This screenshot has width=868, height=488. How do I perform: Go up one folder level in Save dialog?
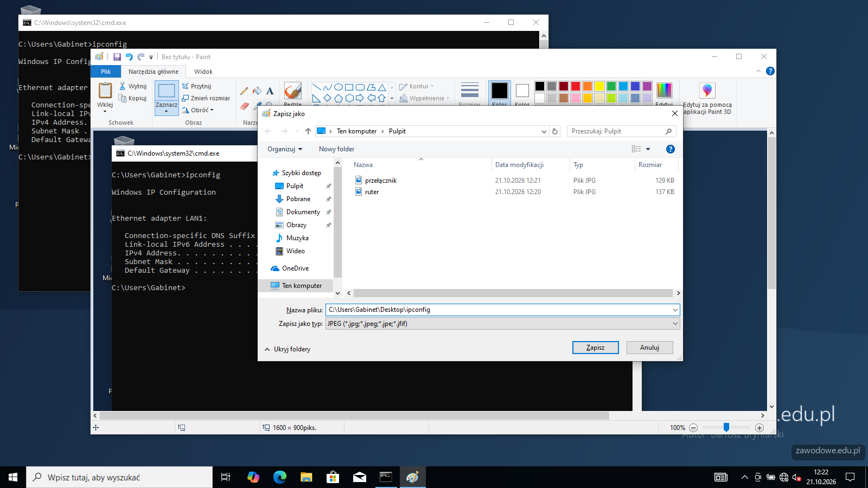[x=308, y=131]
